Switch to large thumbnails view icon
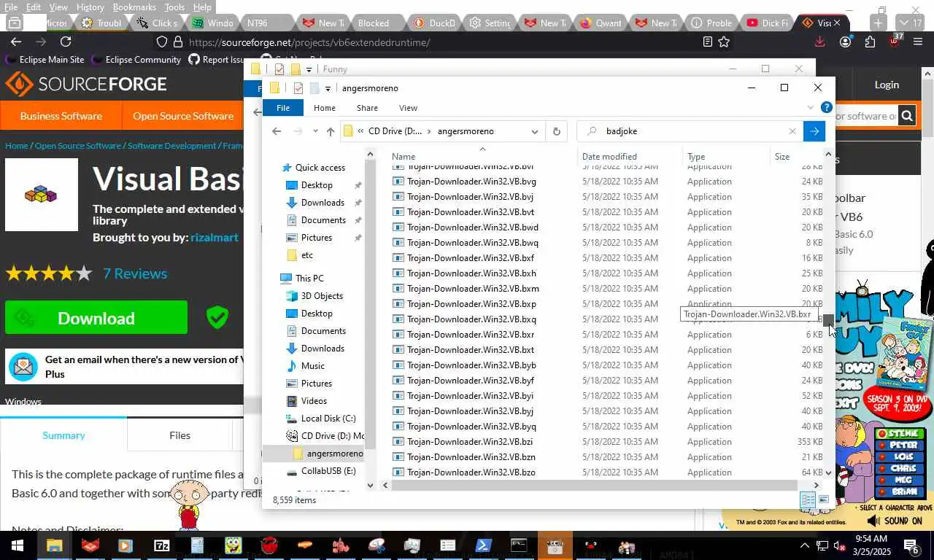 click(x=824, y=499)
